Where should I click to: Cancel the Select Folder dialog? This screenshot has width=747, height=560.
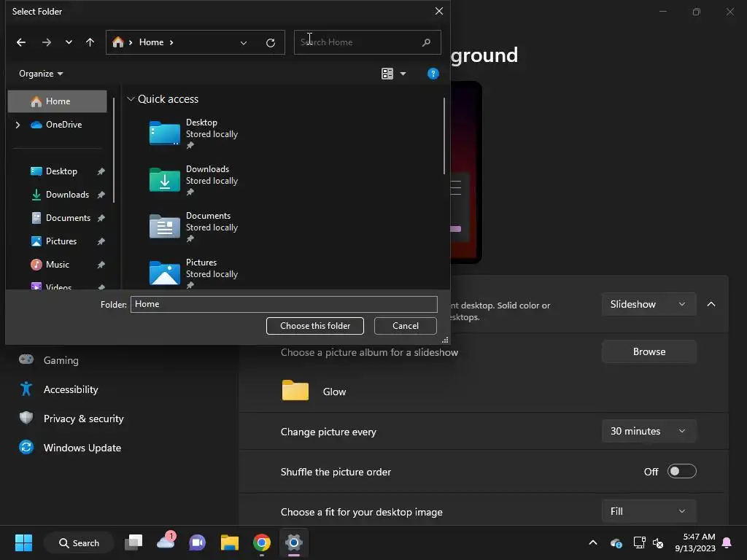[406, 326]
